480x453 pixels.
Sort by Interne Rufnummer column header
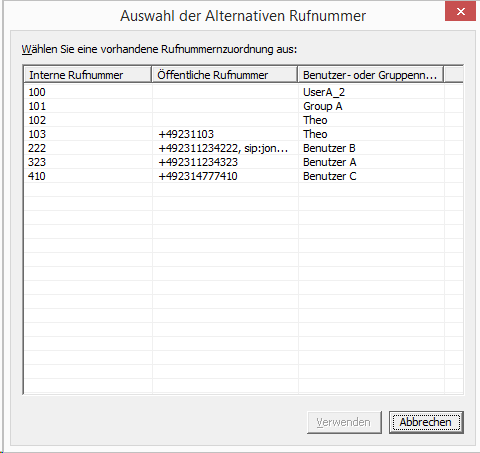click(88, 75)
